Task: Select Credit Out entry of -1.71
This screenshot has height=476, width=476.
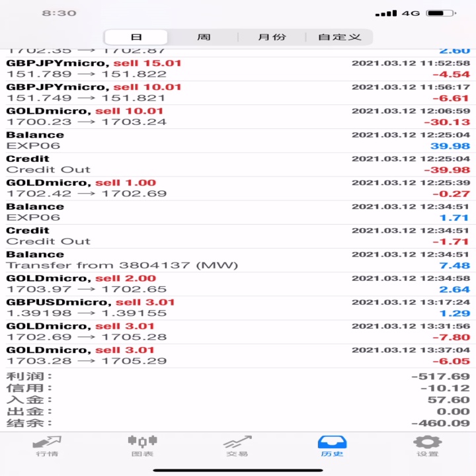Action: (238, 236)
